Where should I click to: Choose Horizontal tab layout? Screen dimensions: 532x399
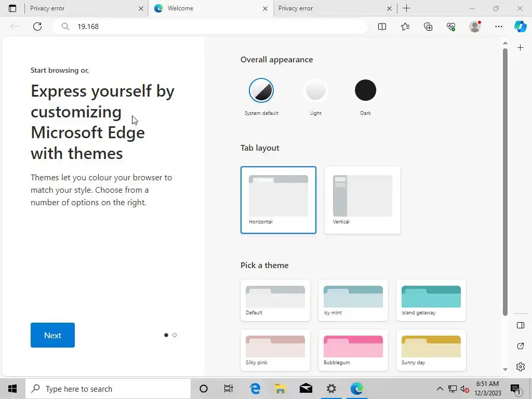pyautogui.click(x=278, y=200)
